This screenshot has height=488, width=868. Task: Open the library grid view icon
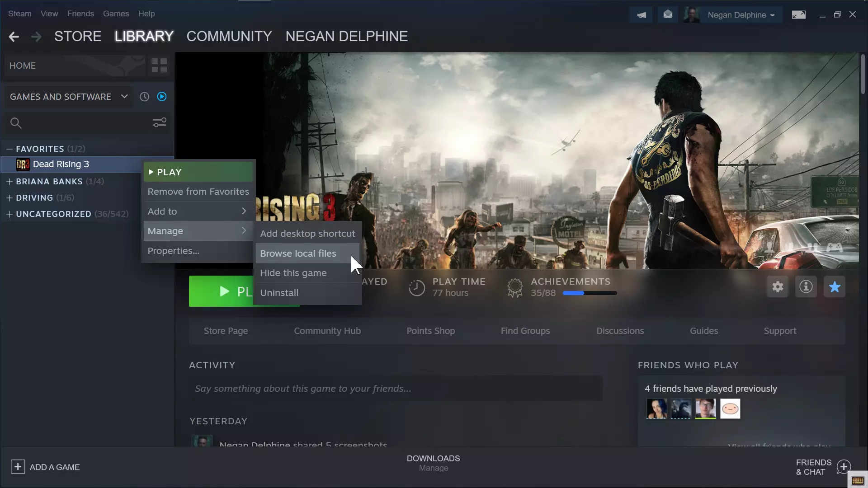(x=159, y=66)
